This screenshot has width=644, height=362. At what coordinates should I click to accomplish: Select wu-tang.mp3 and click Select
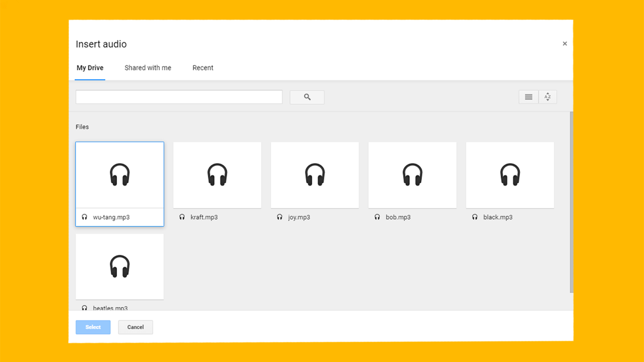tap(93, 327)
